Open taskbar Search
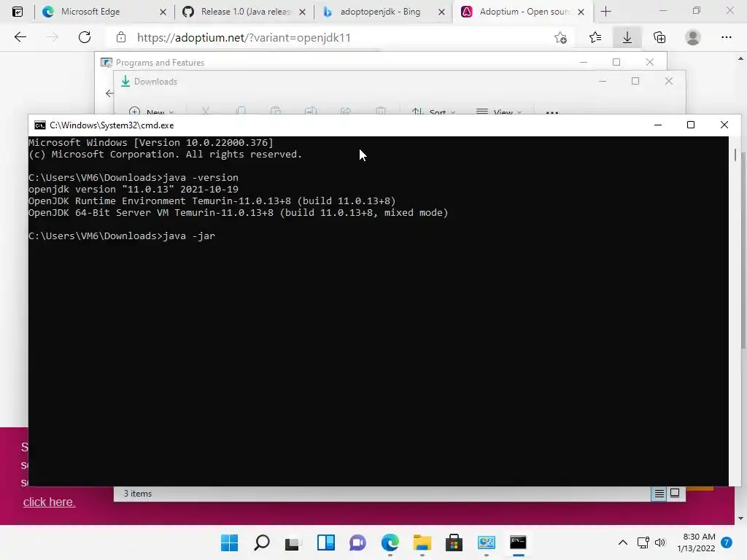747x560 pixels. [262, 542]
